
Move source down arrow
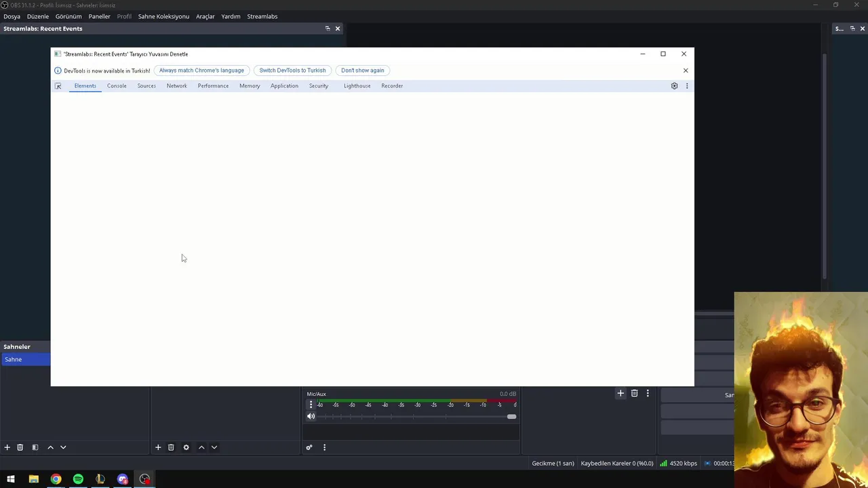pos(214,447)
